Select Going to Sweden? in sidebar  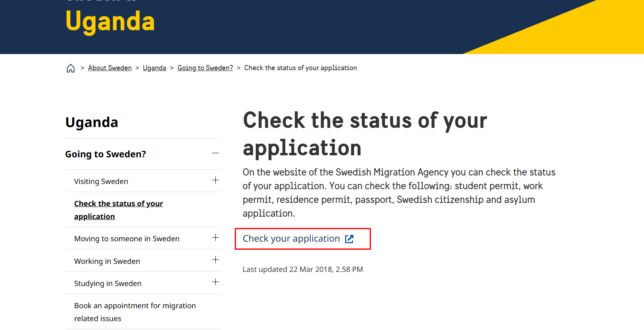(x=106, y=154)
